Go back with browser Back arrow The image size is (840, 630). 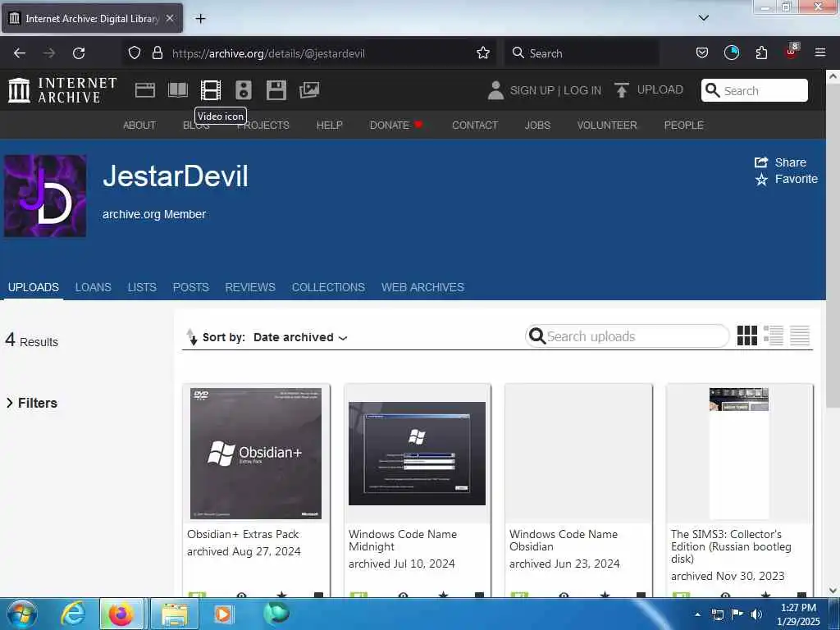20,53
